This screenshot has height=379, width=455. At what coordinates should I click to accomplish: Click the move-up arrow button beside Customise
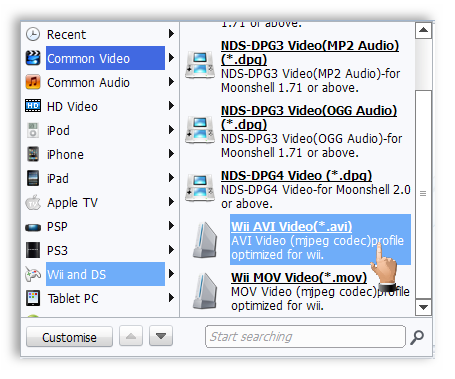coord(131,336)
